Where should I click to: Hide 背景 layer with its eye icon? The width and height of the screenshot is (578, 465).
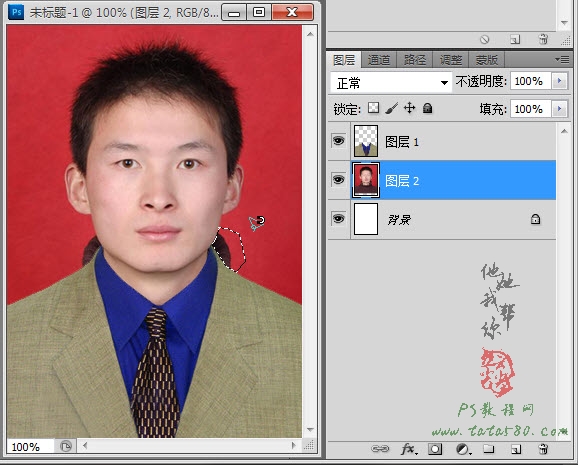[x=338, y=219]
